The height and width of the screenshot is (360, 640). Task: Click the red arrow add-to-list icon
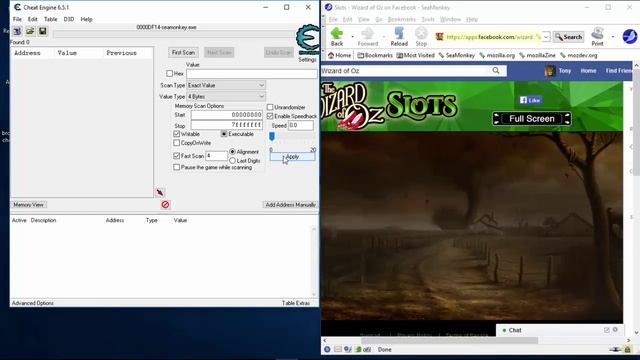pyautogui.click(x=160, y=192)
